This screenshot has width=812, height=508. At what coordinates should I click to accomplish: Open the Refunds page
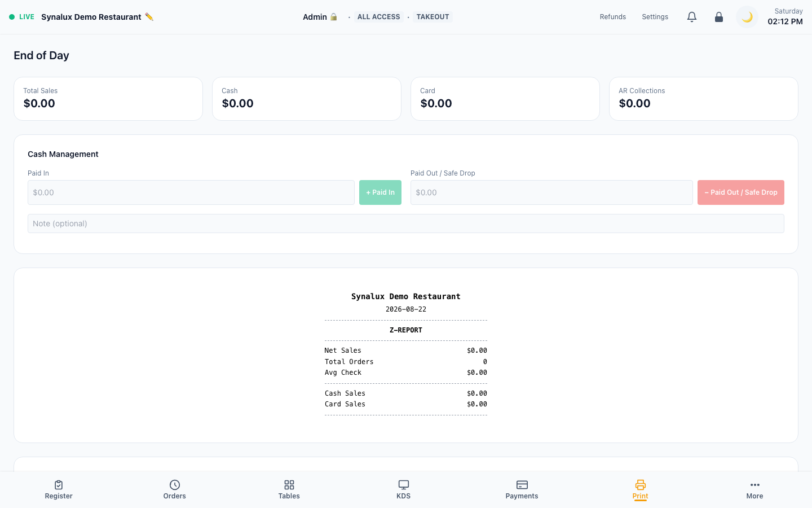point(613,17)
